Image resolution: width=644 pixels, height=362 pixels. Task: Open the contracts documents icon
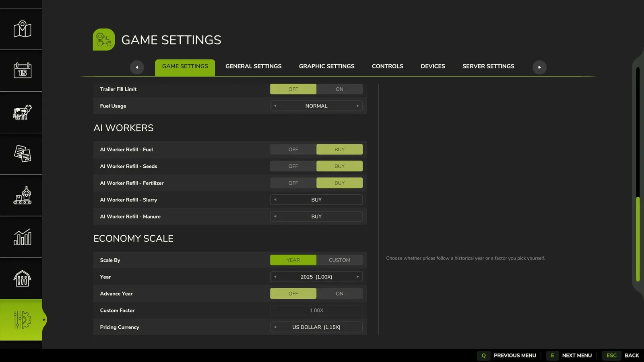[x=22, y=154]
